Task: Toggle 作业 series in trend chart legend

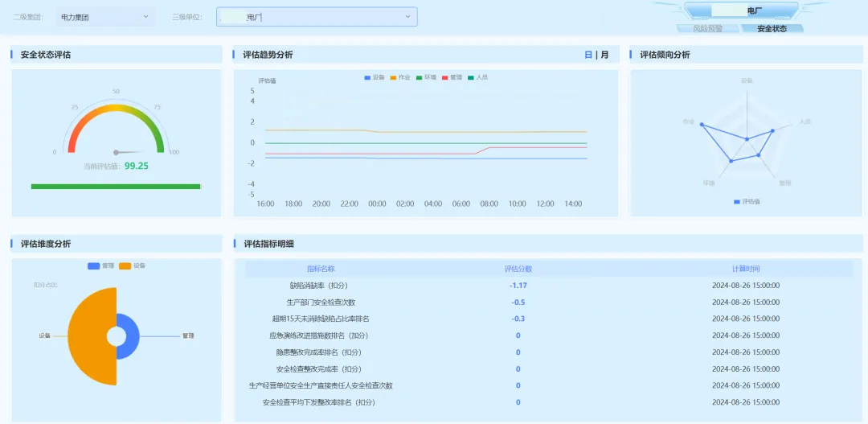Action: point(400,77)
